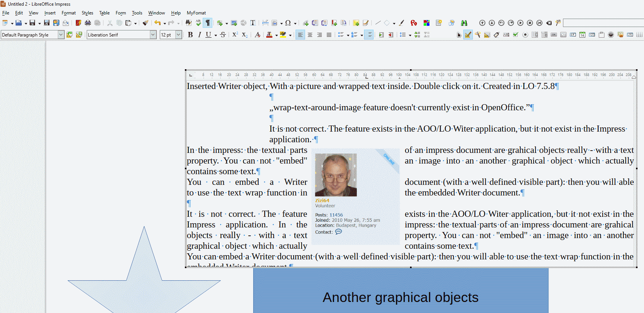Click the Cut scissors icon

click(x=110, y=23)
